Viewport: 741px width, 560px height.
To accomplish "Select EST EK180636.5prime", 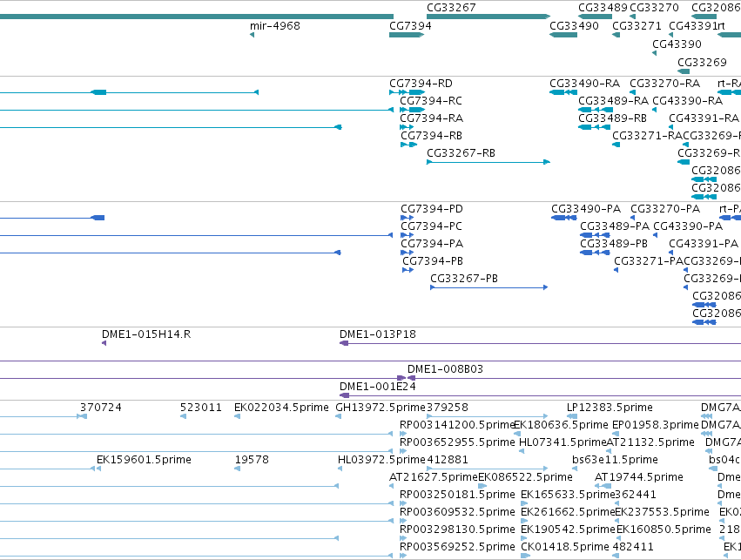I will (x=561, y=425).
